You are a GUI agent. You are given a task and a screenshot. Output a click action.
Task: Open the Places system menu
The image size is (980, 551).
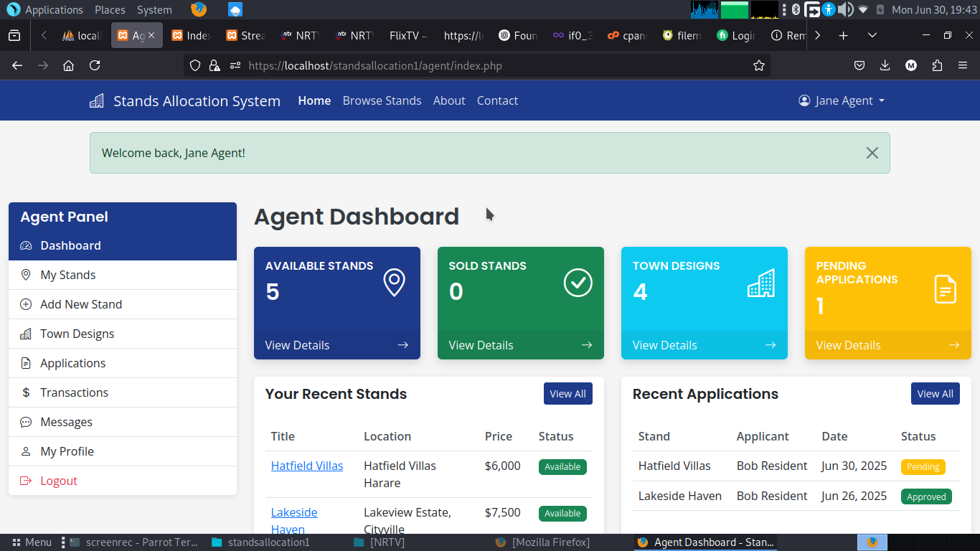(x=110, y=9)
